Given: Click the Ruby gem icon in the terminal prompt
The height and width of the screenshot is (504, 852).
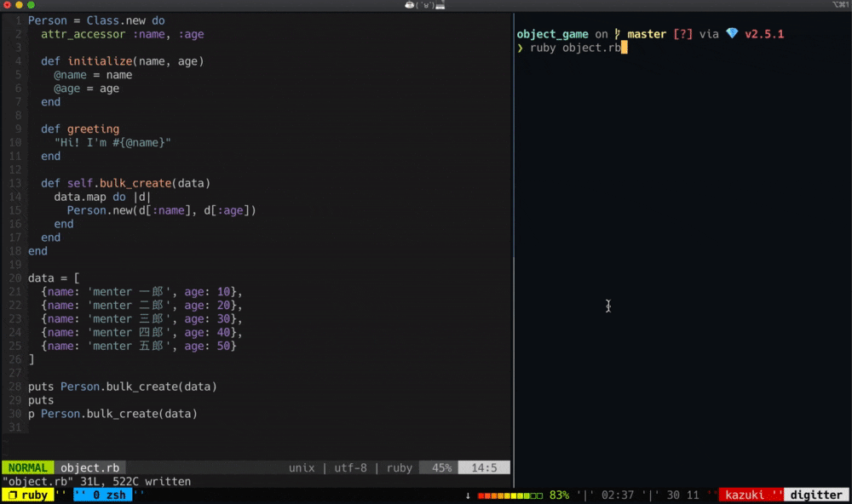Looking at the screenshot, I should pos(731,34).
